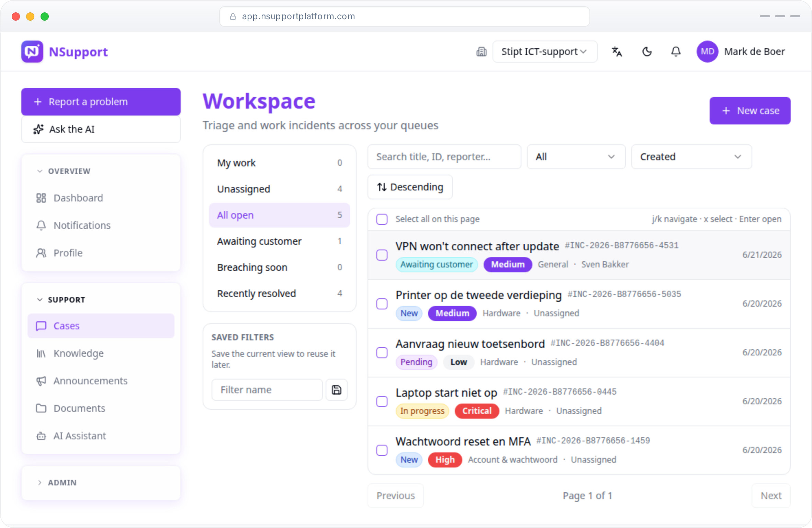
Task: Click the MD user avatar
Action: (x=707, y=52)
